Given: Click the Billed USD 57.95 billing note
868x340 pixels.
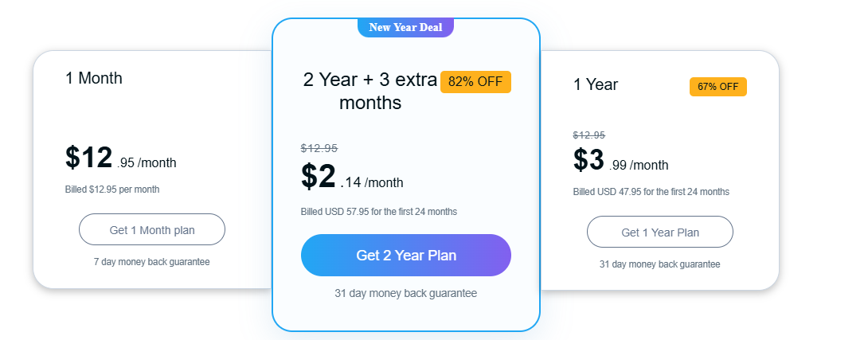Looking at the screenshot, I should pos(378,212).
